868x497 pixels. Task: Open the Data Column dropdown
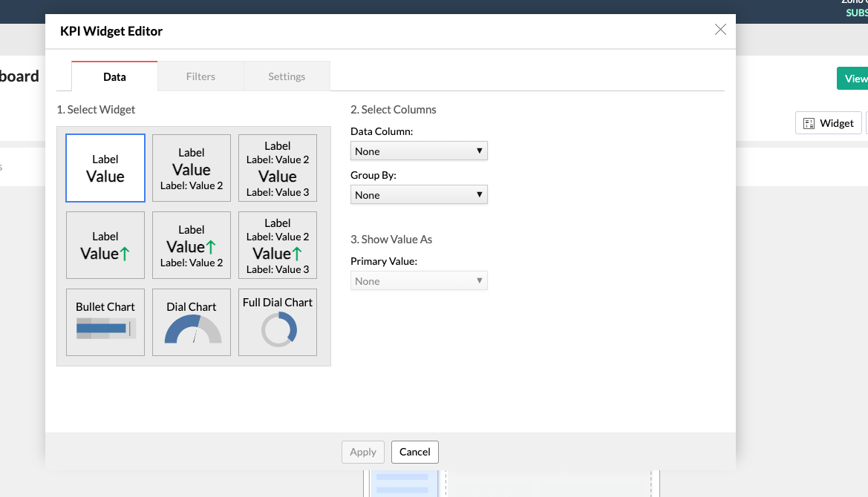point(419,151)
